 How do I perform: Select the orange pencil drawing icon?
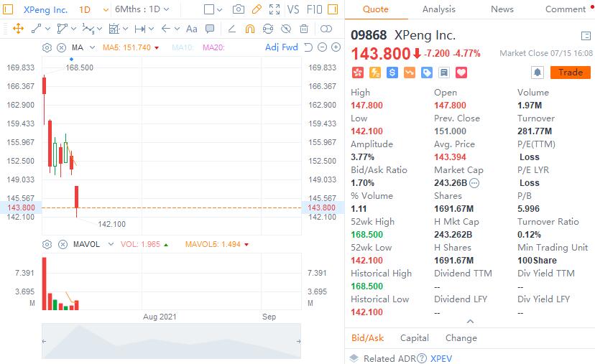(257, 9)
